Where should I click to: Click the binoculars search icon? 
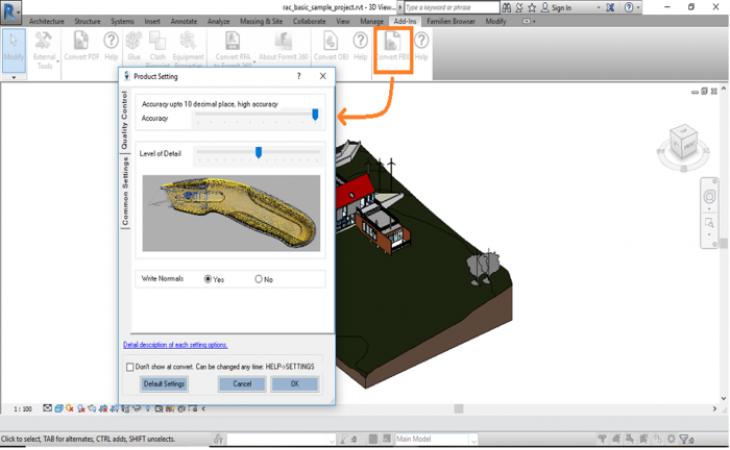coord(507,7)
